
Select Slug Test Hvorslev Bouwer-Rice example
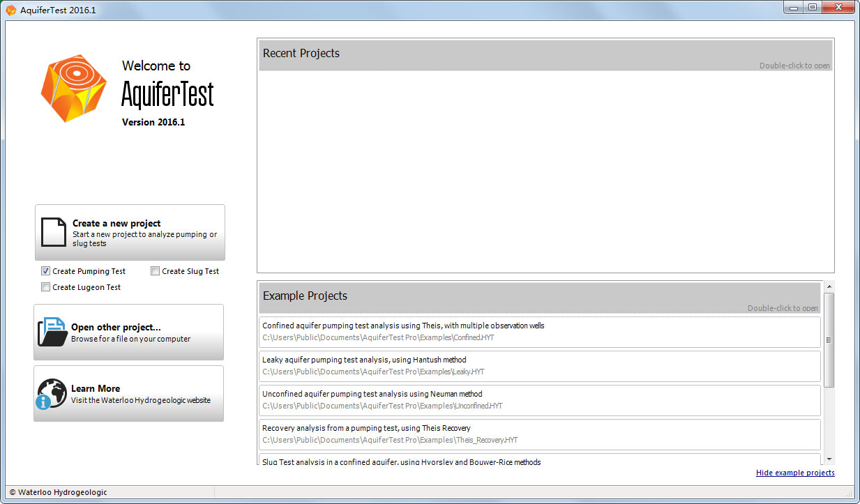[540, 459]
